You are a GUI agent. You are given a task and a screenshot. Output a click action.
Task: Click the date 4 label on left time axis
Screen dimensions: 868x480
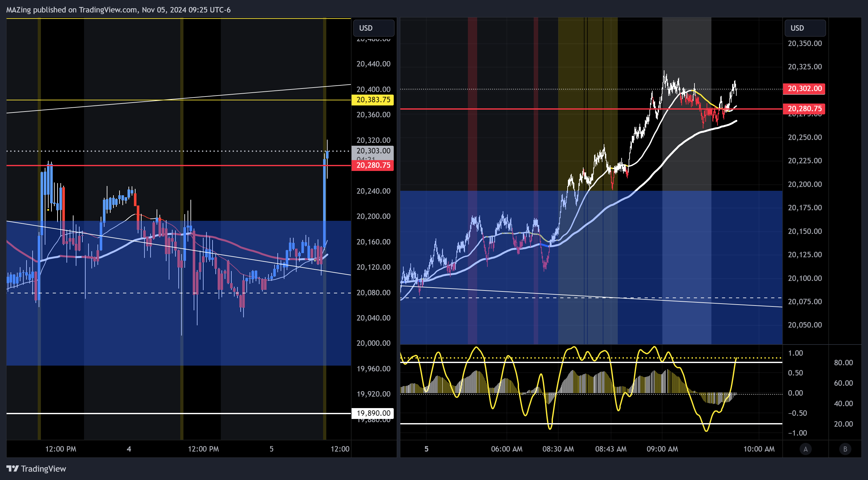click(x=129, y=449)
